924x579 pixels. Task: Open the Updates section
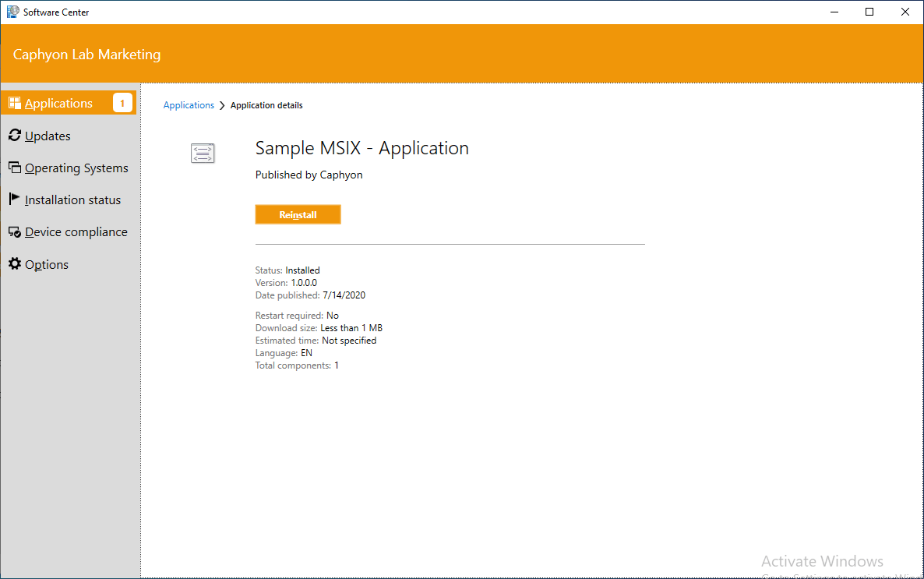point(48,136)
